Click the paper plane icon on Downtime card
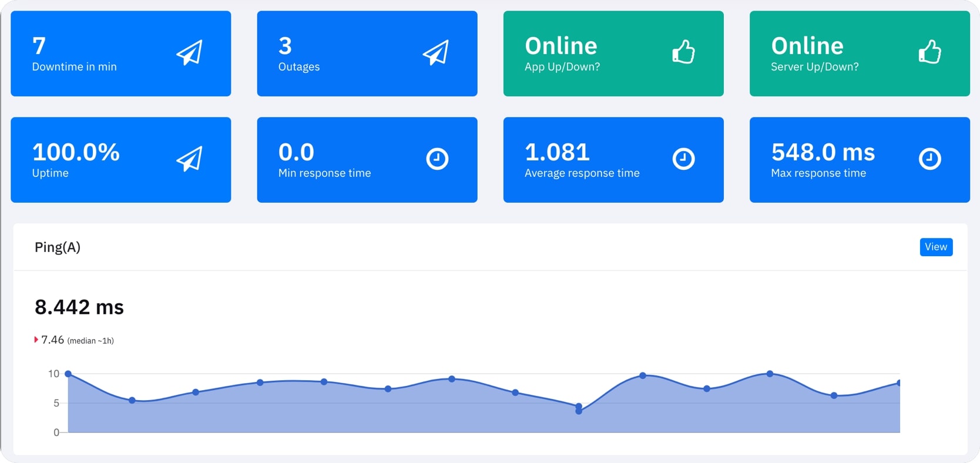 click(189, 53)
